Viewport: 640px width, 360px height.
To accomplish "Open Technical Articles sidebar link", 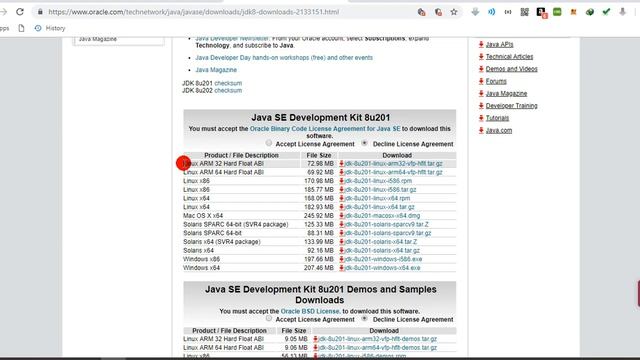I will point(509,57).
